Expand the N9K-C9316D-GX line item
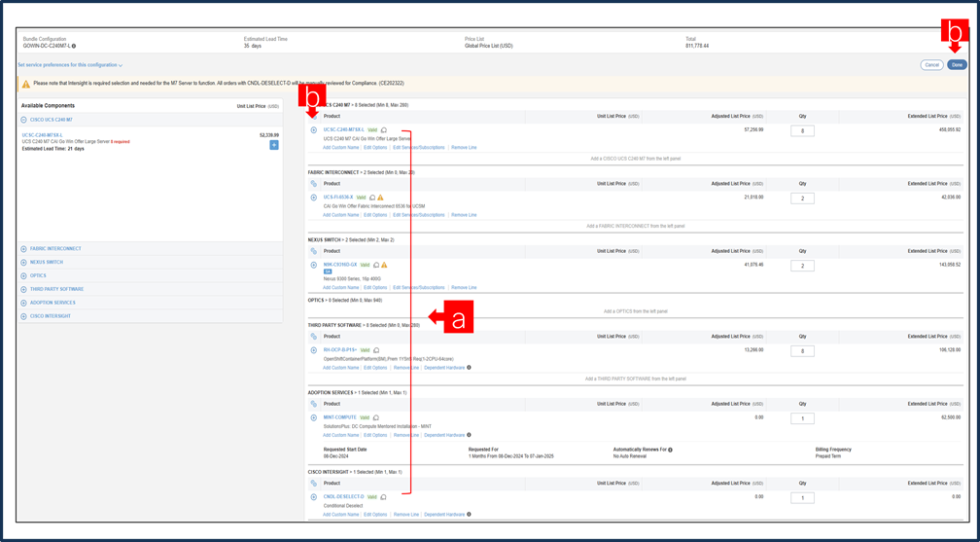Viewport: 980px width, 542px height. click(314, 265)
